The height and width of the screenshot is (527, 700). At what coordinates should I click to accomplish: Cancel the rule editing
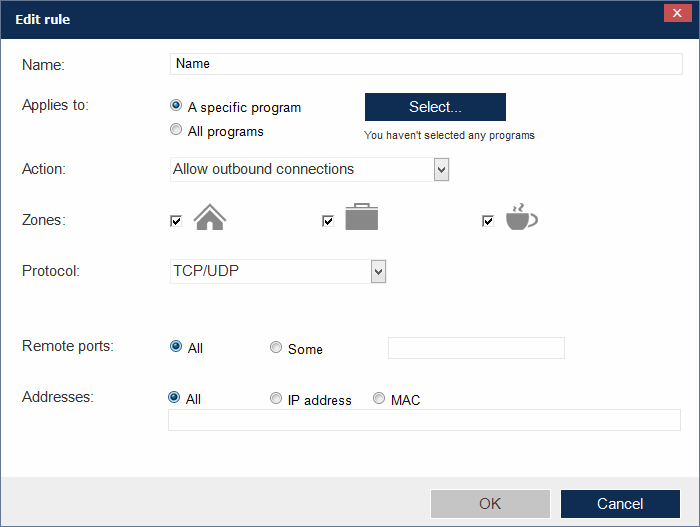tap(620, 504)
